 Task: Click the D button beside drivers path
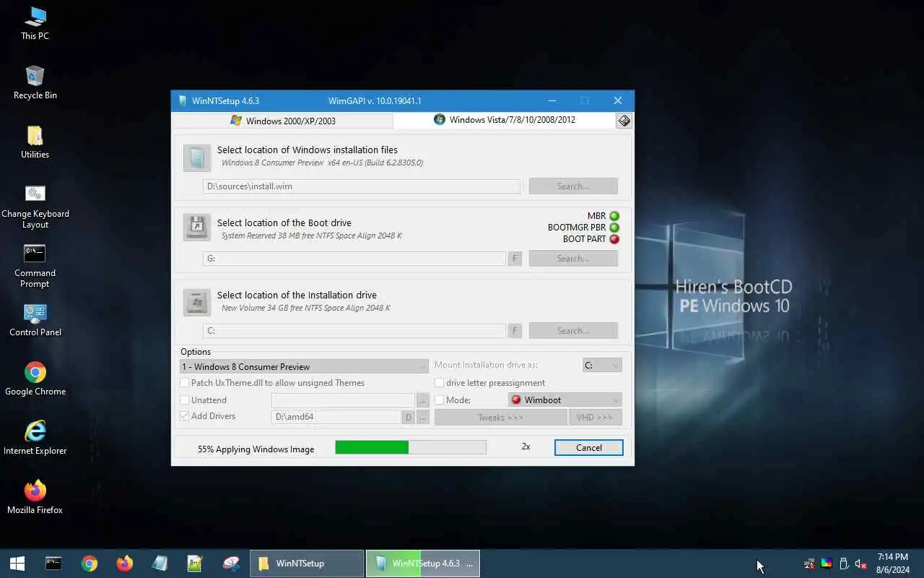(409, 417)
